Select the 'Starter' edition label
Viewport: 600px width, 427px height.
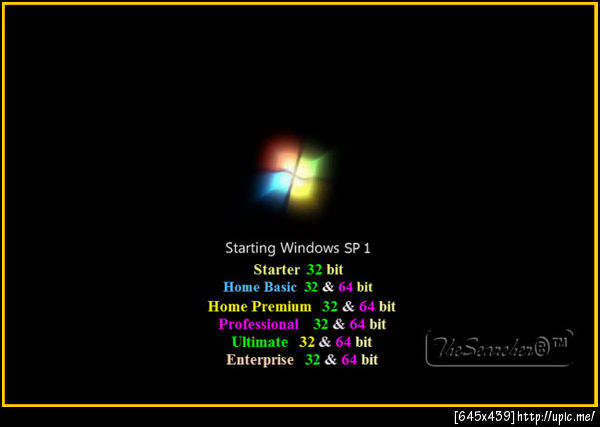click(276, 270)
